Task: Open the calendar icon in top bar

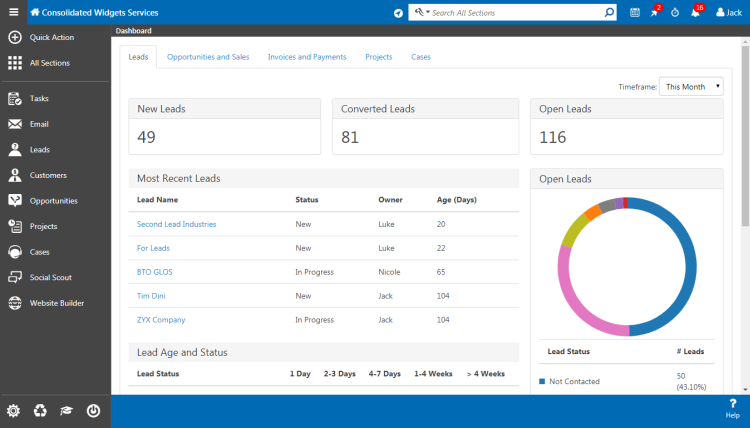Action: [635, 12]
